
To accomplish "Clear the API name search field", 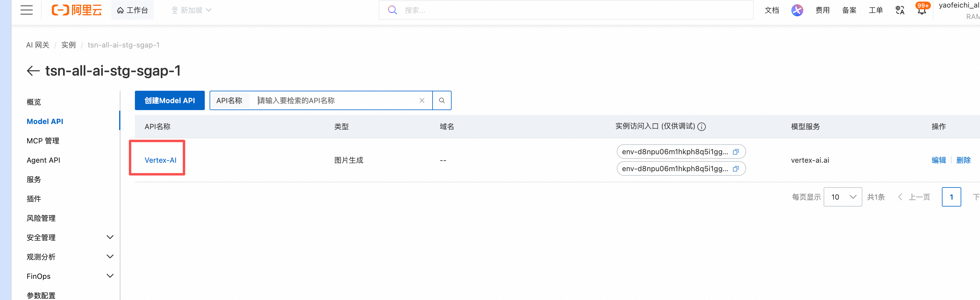I will tap(422, 100).
